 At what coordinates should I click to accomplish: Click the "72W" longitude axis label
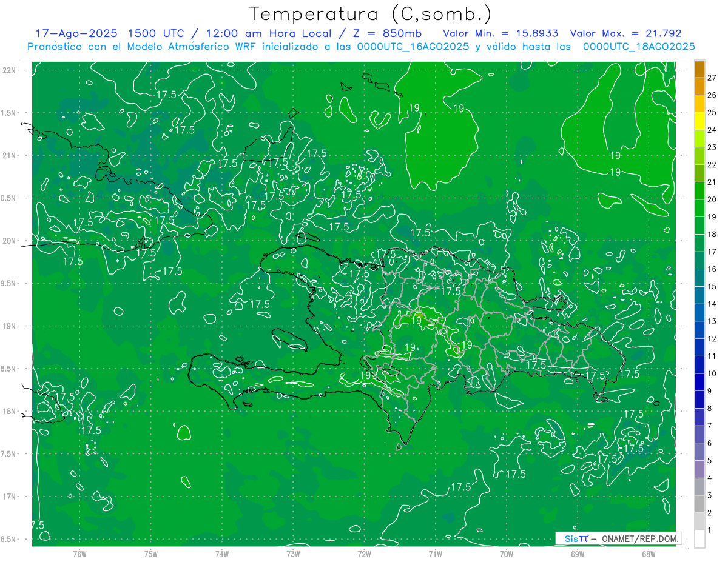click(365, 554)
